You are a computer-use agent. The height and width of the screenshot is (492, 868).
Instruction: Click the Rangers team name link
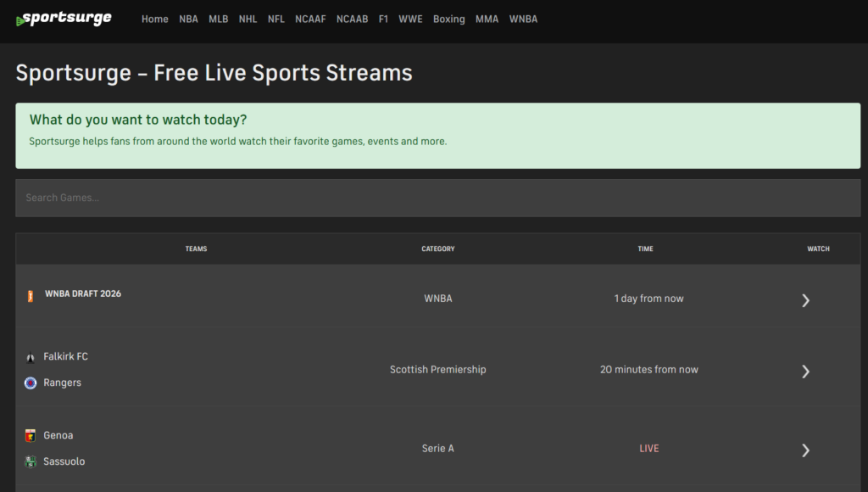[x=62, y=383]
